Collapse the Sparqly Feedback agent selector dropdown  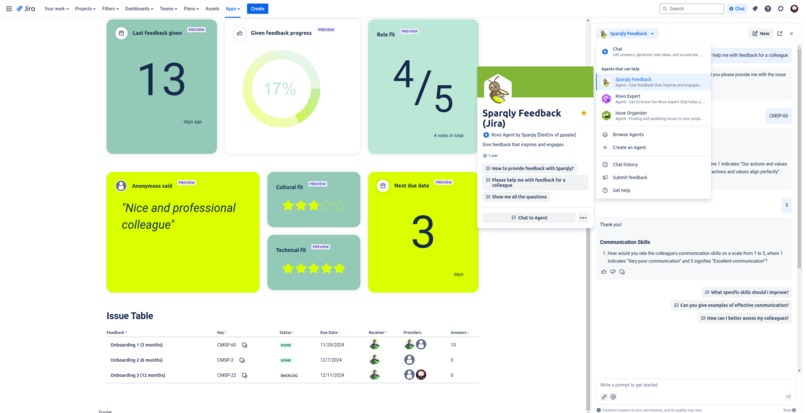(627, 33)
